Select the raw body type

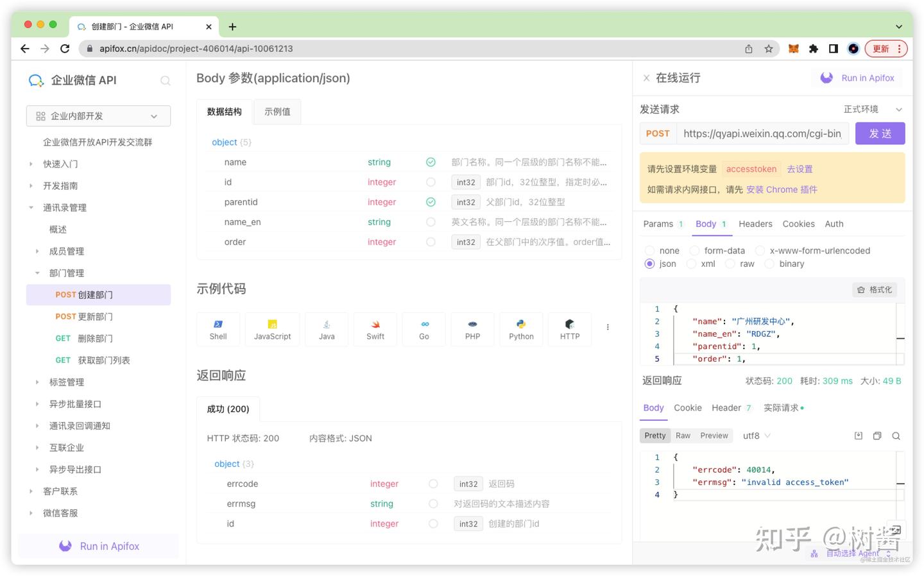(730, 264)
